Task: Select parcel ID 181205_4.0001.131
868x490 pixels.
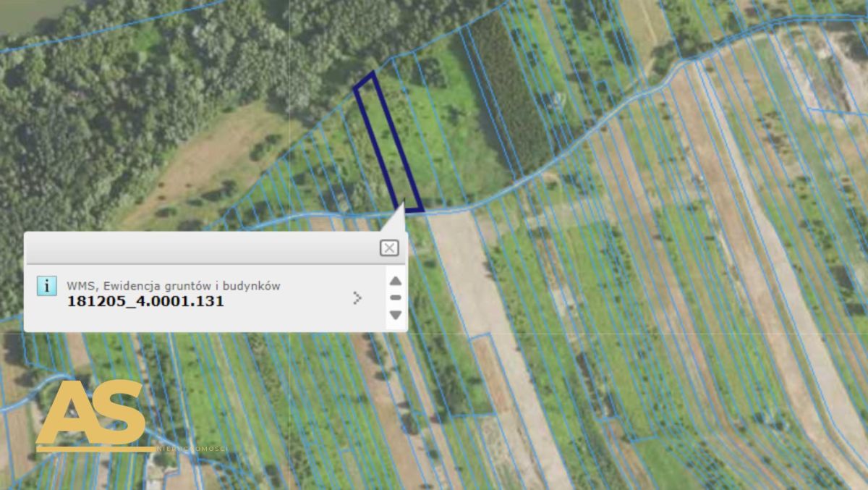Action: coord(145,302)
